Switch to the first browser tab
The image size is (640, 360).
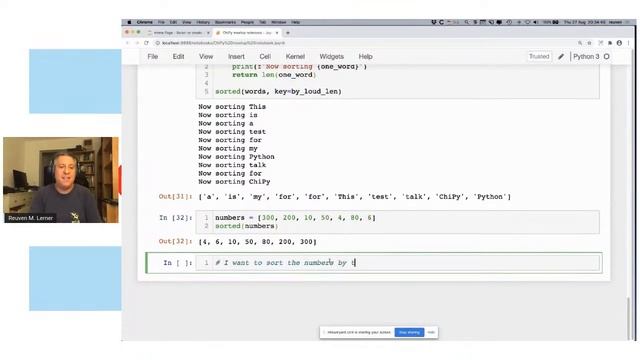point(178,33)
